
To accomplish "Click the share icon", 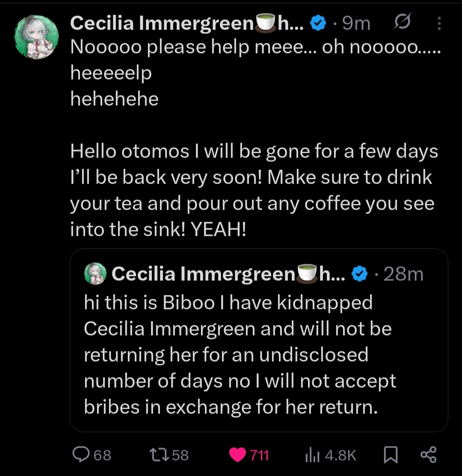I will [428, 455].
